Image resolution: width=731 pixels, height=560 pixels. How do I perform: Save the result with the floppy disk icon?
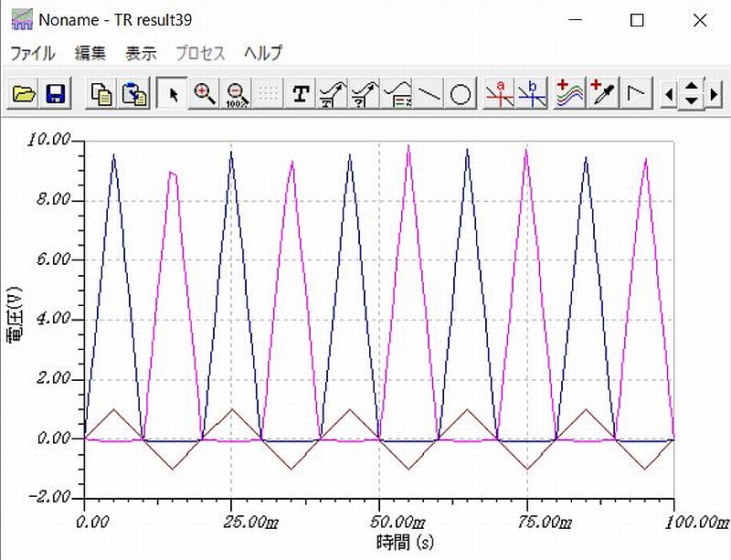(55, 94)
